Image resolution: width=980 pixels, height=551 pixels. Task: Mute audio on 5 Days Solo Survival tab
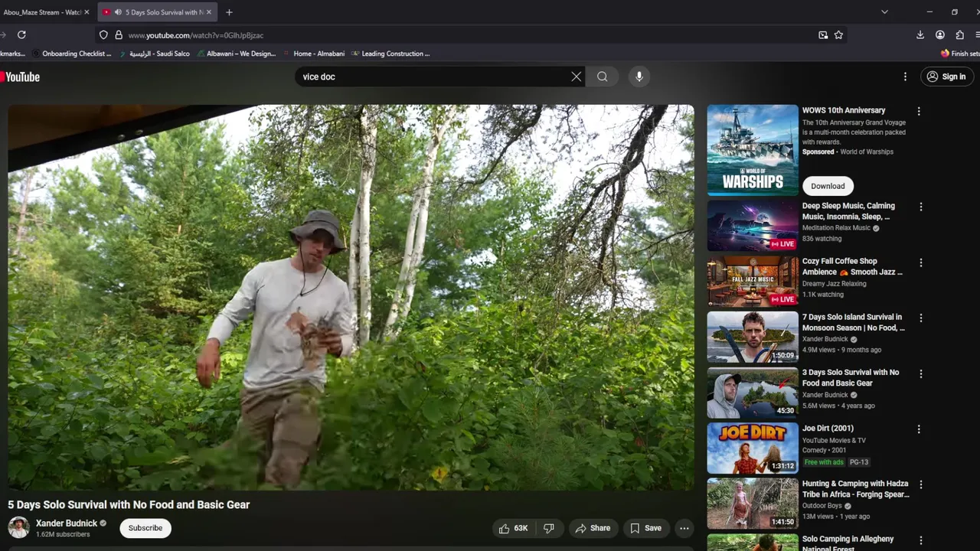[x=118, y=12]
